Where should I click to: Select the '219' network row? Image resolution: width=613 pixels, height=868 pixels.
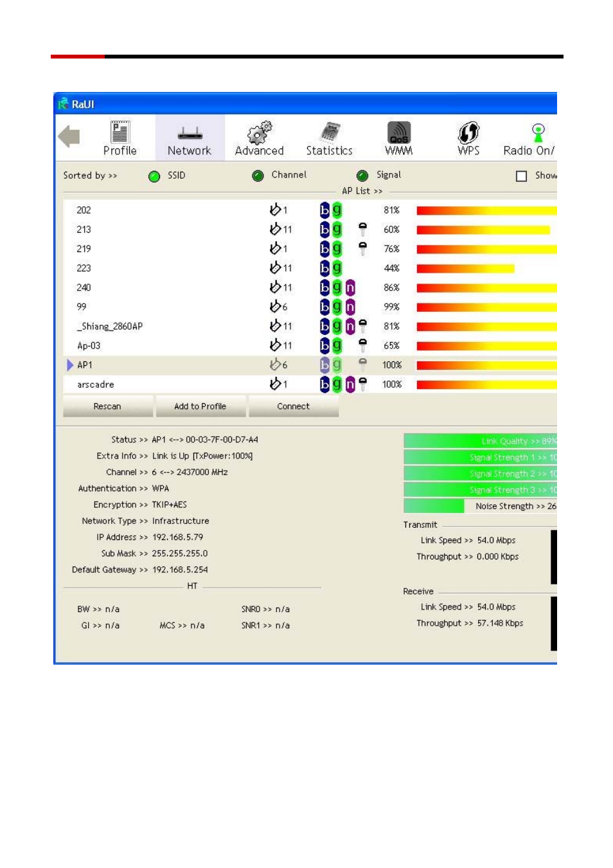(310, 248)
